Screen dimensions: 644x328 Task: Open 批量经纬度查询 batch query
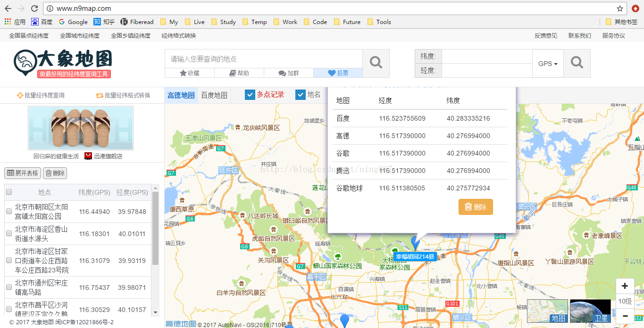click(x=41, y=95)
